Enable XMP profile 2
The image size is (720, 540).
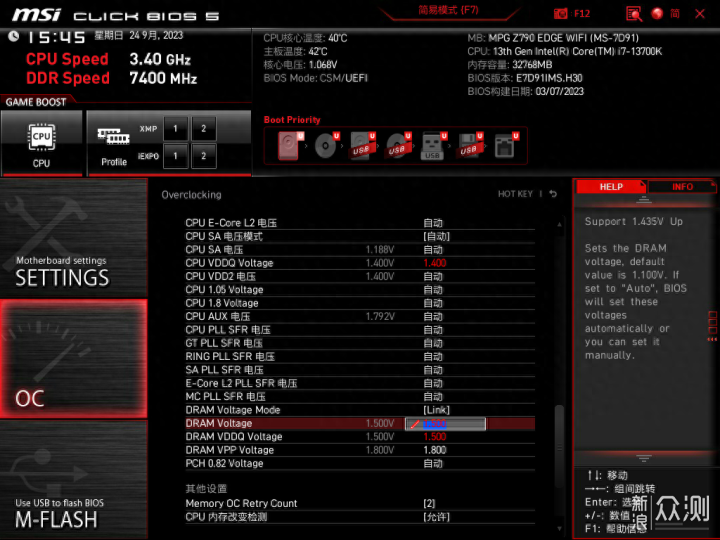pyautogui.click(x=203, y=129)
